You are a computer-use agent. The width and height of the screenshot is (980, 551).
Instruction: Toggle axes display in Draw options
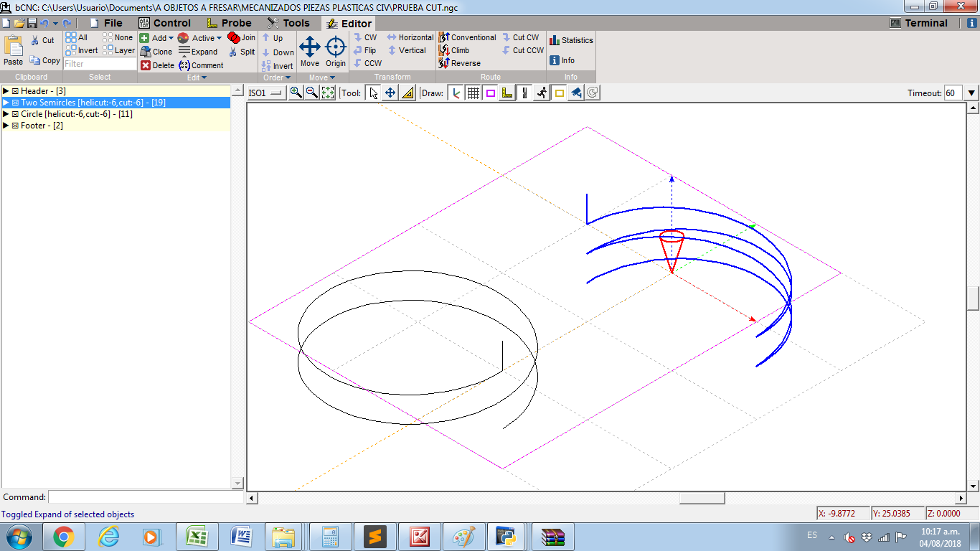pos(456,93)
